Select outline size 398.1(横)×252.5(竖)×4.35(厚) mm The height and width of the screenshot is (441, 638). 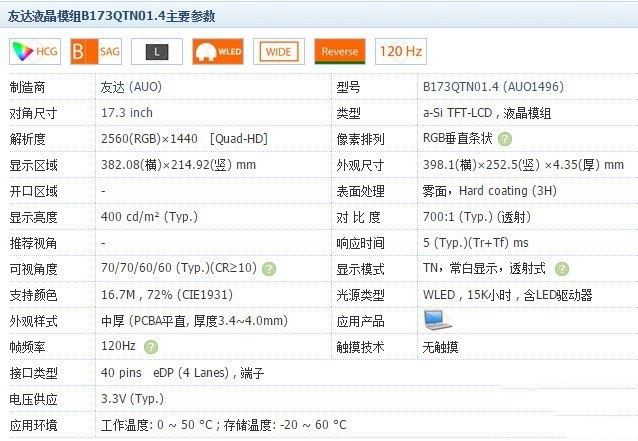coord(523,165)
